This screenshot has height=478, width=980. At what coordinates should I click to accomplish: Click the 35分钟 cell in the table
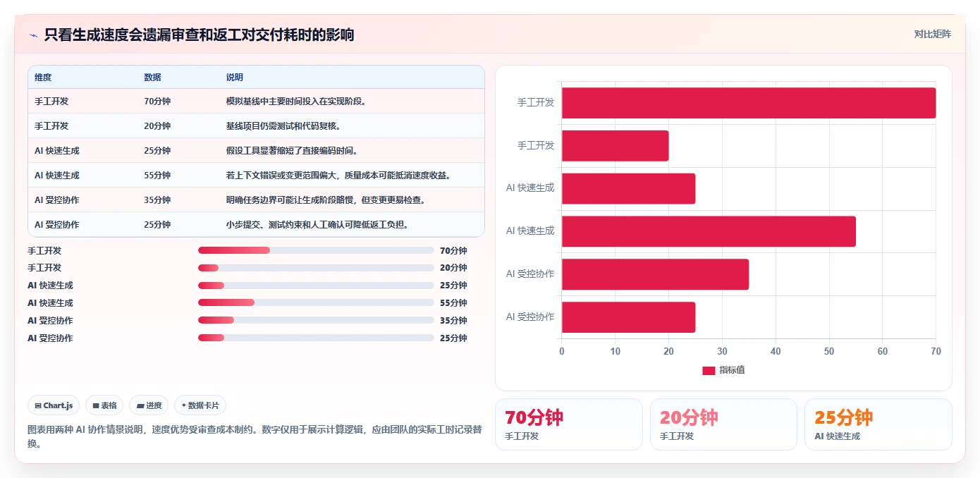pyautogui.click(x=157, y=200)
